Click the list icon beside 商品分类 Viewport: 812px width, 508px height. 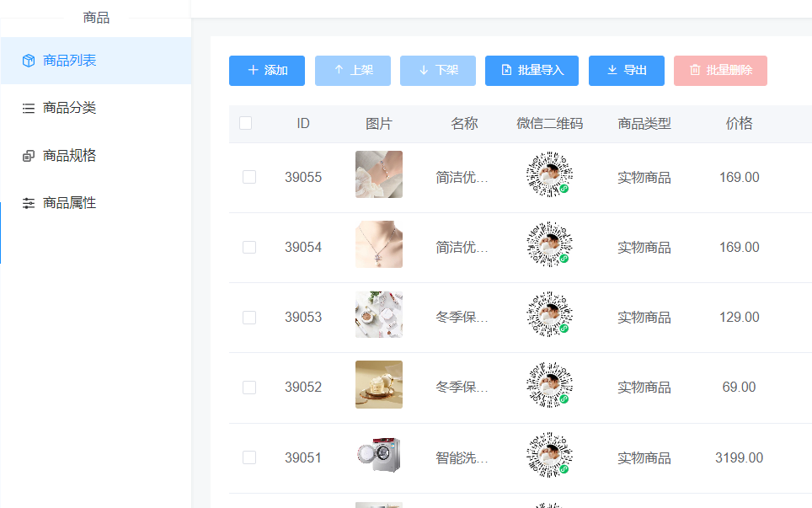point(29,108)
